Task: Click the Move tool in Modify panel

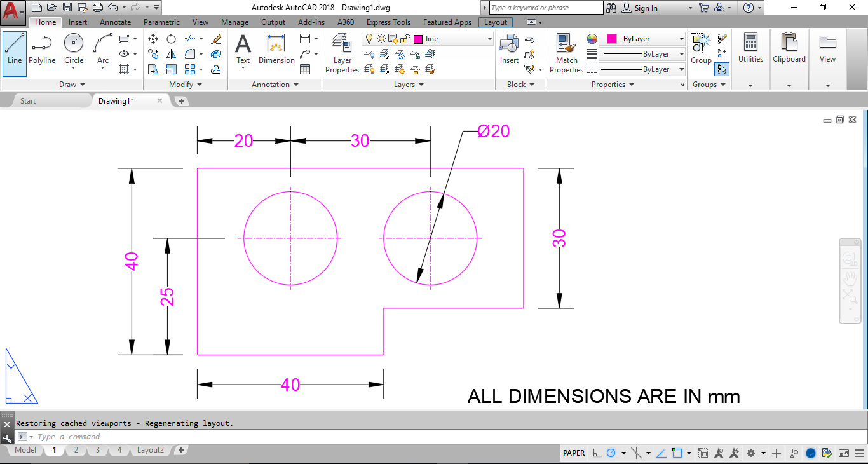Action: (x=153, y=39)
